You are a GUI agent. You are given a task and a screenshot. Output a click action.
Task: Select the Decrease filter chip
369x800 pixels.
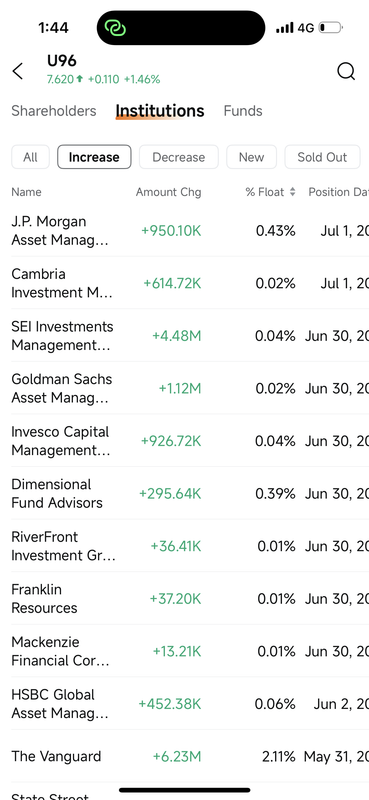179,157
